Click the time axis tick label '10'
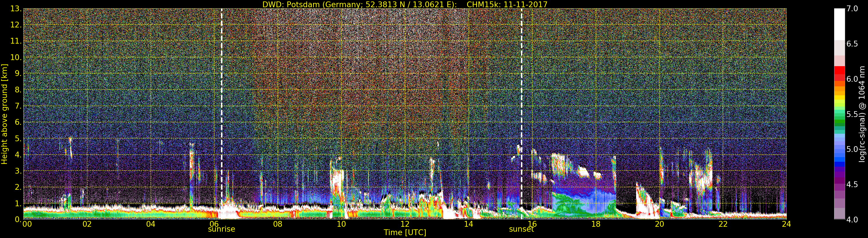This screenshot has height=238, width=868. point(341,224)
